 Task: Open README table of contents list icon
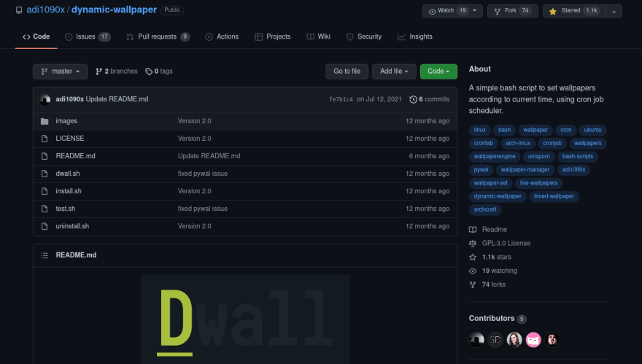pyautogui.click(x=45, y=255)
